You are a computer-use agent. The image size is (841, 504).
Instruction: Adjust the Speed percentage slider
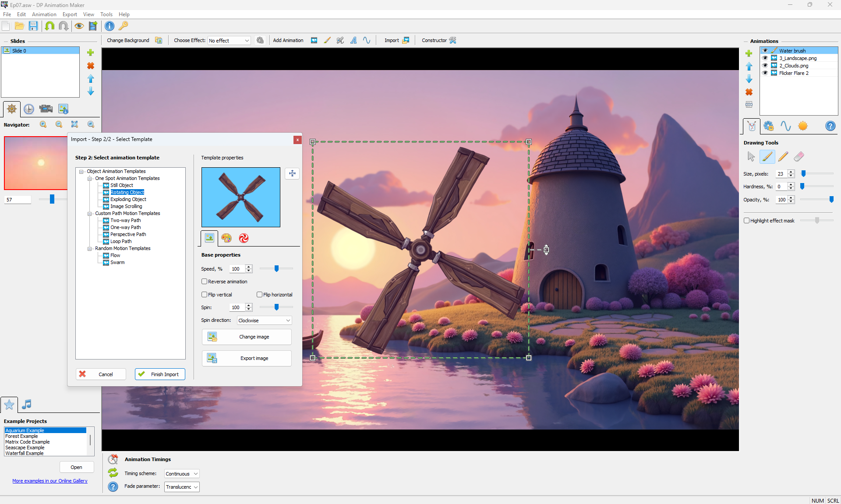276,269
